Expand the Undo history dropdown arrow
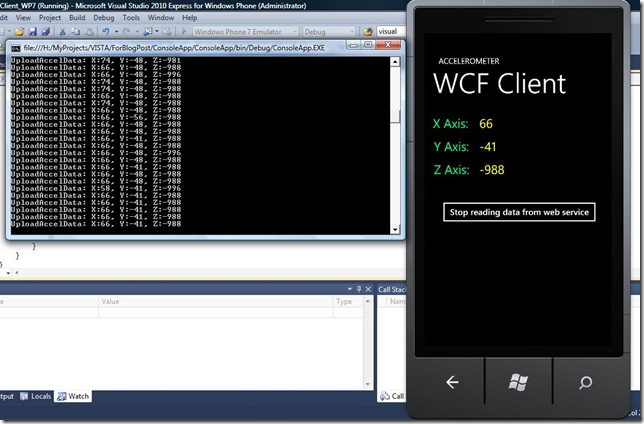 [x=116, y=32]
